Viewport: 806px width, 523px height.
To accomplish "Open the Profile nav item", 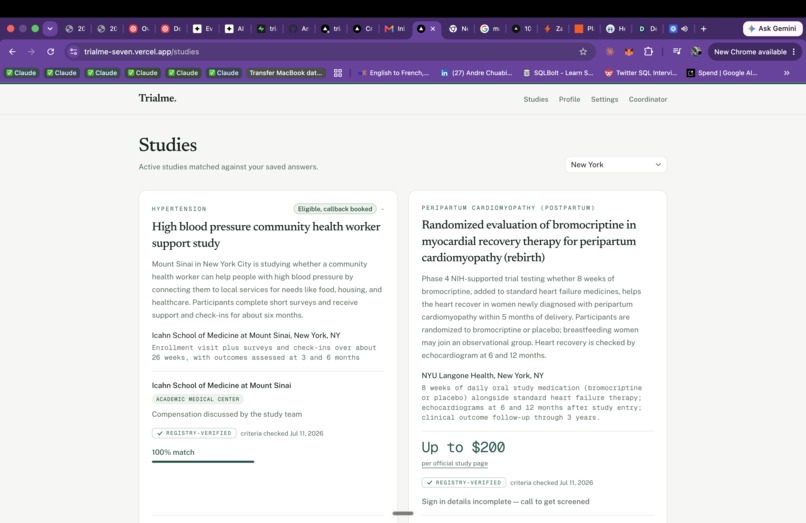I will point(570,99).
